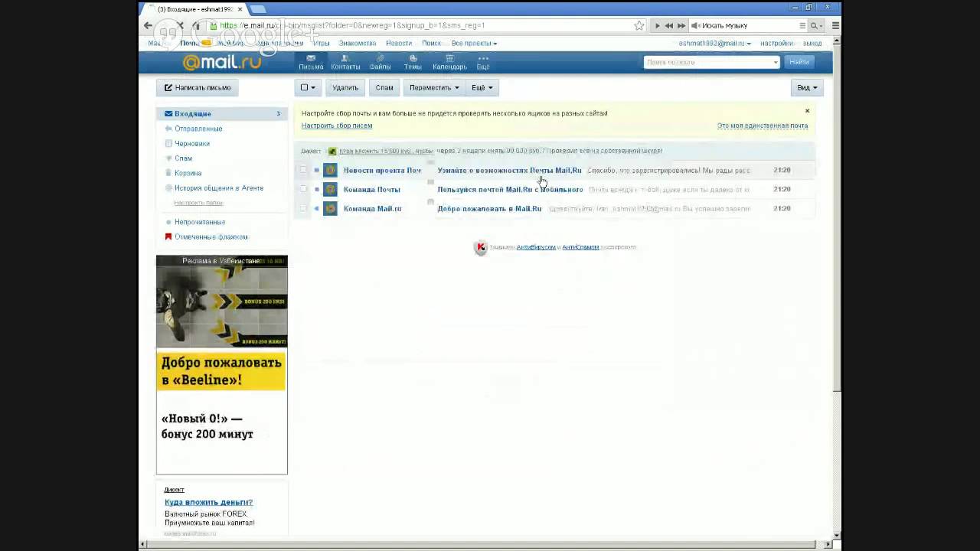Open the Все проекты dropdown
This screenshot has width=980, height=551.
[474, 44]
